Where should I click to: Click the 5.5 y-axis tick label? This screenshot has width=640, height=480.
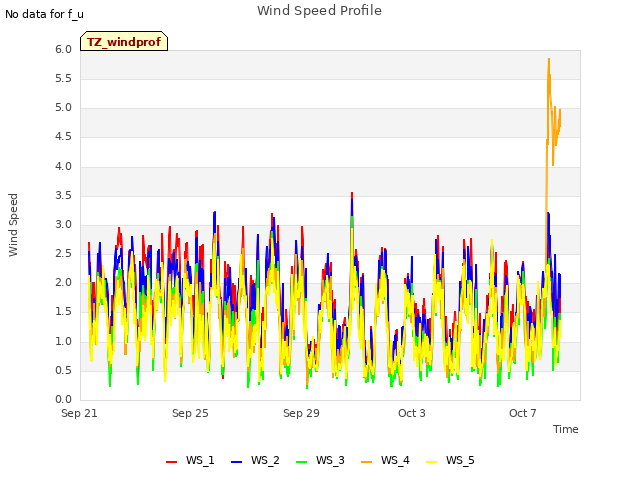pos(64,78)
